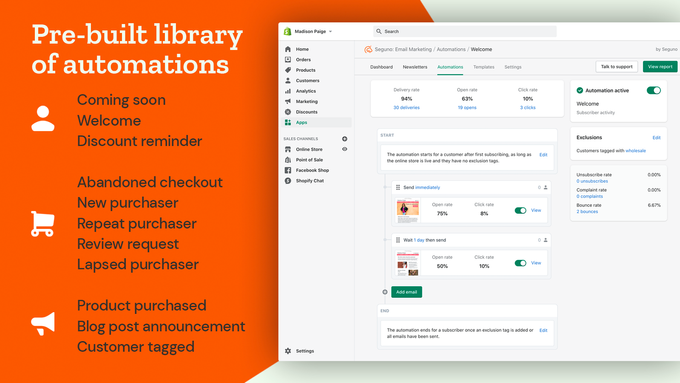Click the subscriber count icon on Wait 1 day
The width and height of the screenshot is (680, 383).
tap(546, 240)
